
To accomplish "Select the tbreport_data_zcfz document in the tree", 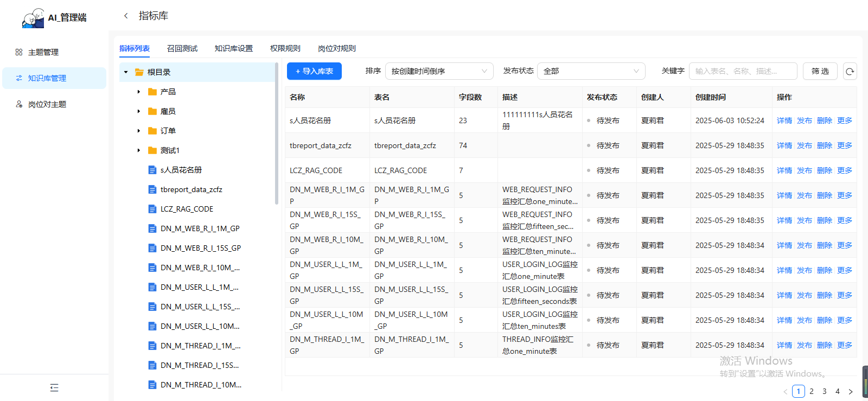I will [x=191, y=189].
